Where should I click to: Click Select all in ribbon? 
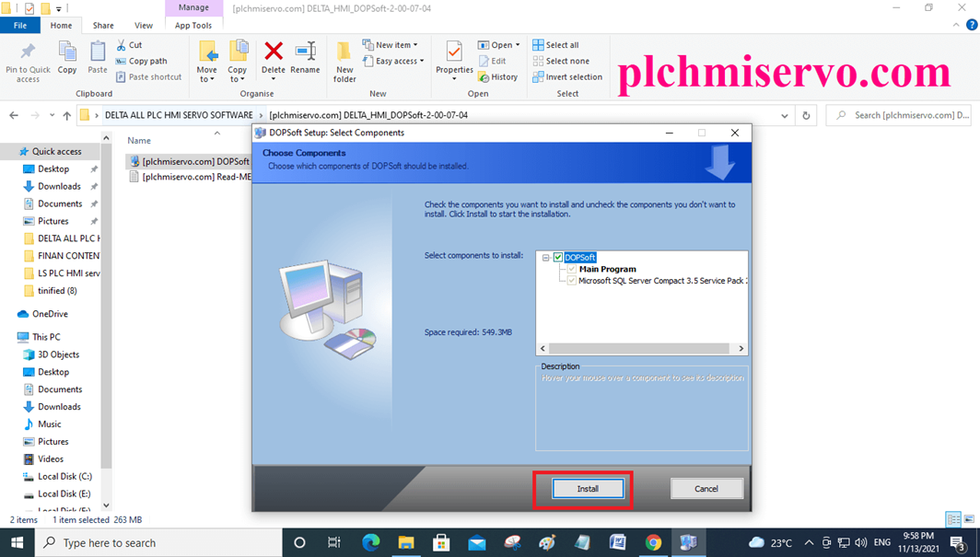pos(555,45)
